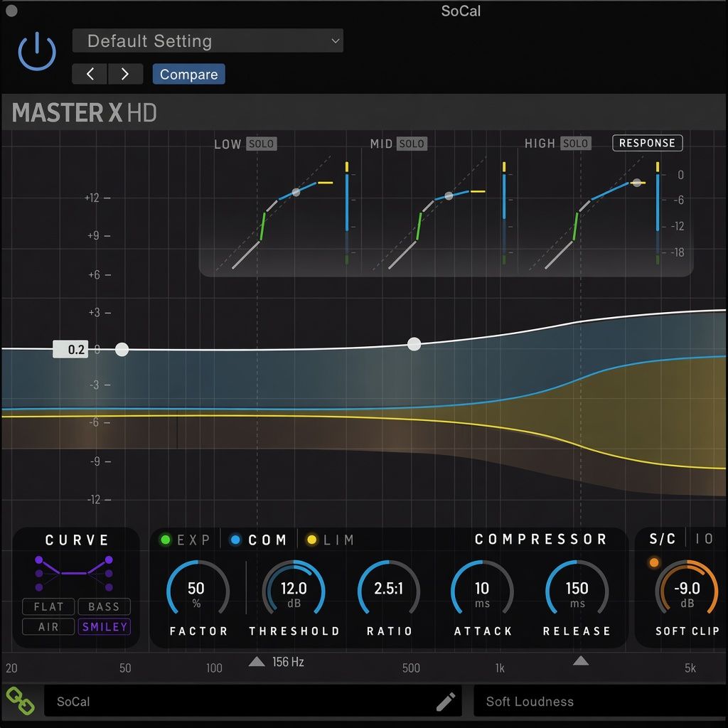Click the 156 Hz crossover frequency label
The width and height of the screenshot is (728, 728).
point(288,662)
